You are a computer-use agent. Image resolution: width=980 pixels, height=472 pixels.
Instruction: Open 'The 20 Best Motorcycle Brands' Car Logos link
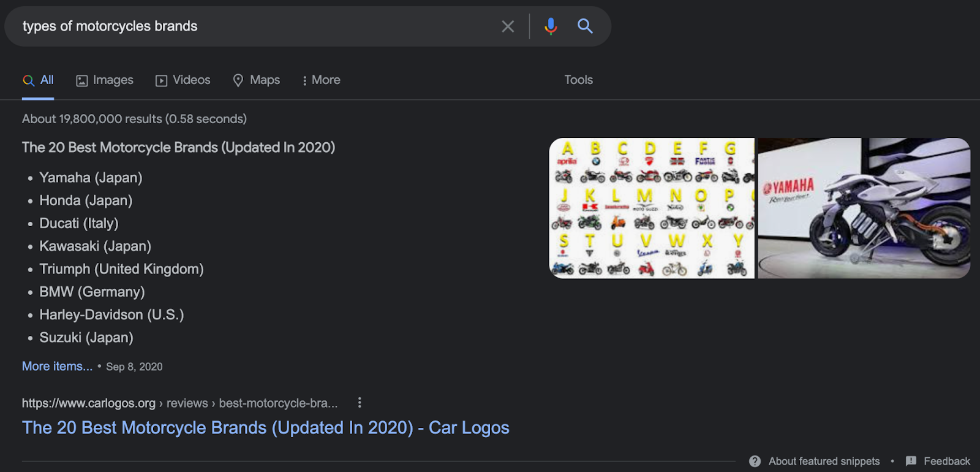click(266, 427)
